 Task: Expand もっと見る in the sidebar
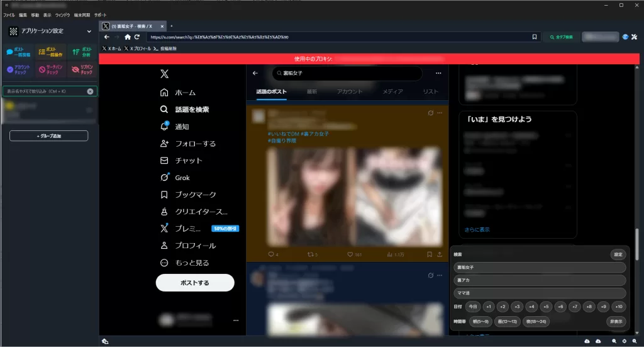pos(184,263)
